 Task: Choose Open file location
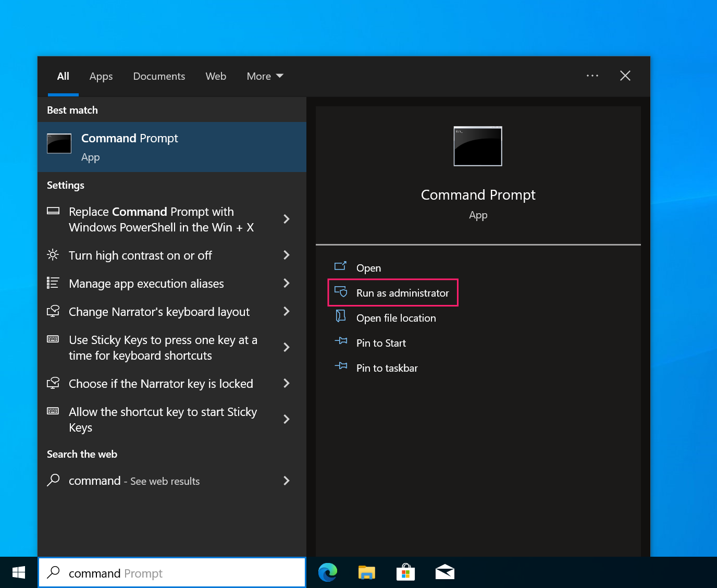[396, 318]
